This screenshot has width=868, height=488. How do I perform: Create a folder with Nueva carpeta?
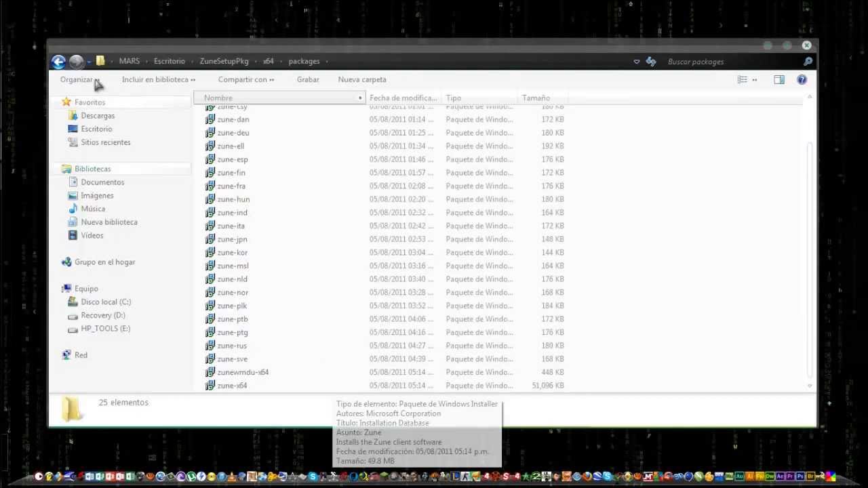pyautogui.click(x=362, y=80)
